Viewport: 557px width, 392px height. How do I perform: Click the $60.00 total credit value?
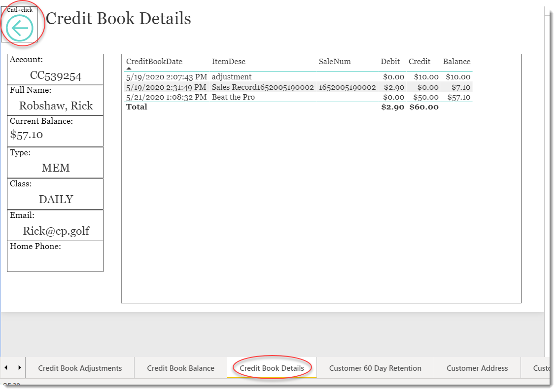[x=424, y=107]
